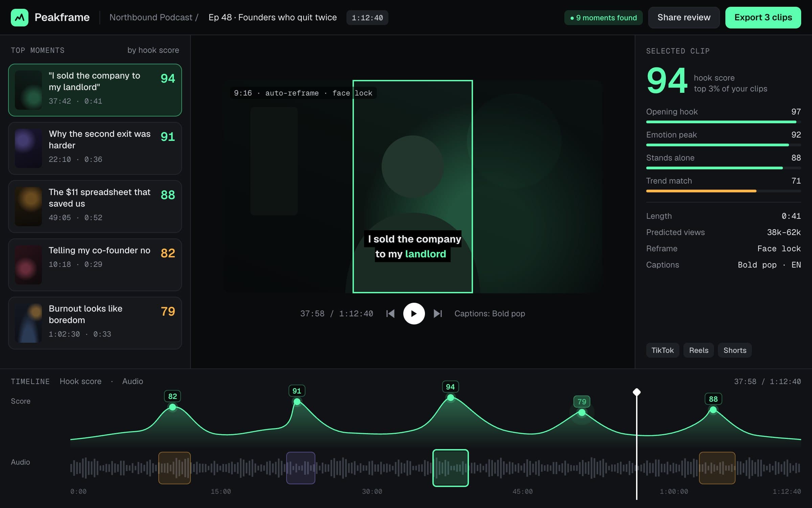
Task: Skip to next clip icon
Action: [x=438, y=314]
